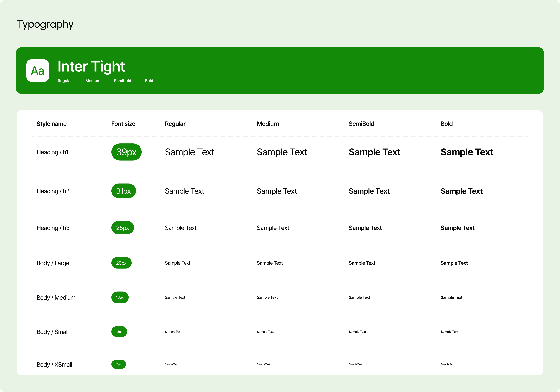Viewport: 560px width, 392px height.
Task: Click the Body / Medium style name
Action: (56, 297)
